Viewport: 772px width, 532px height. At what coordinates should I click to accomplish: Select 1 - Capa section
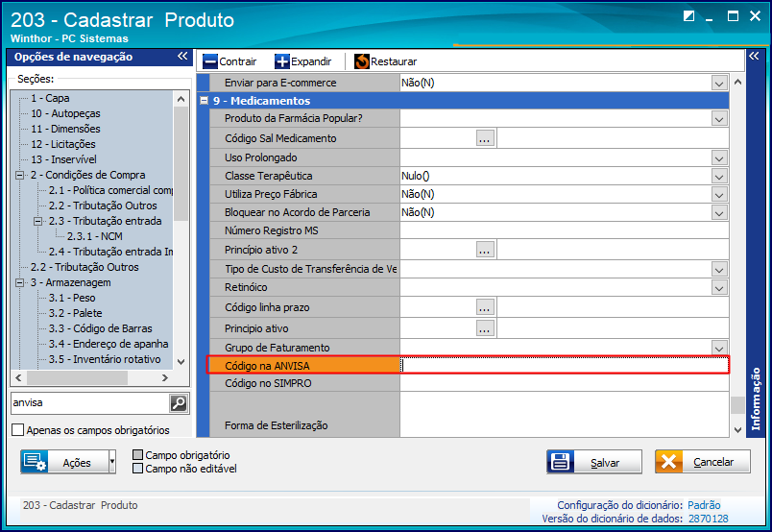pyautogui.click(x=50, y=98)
